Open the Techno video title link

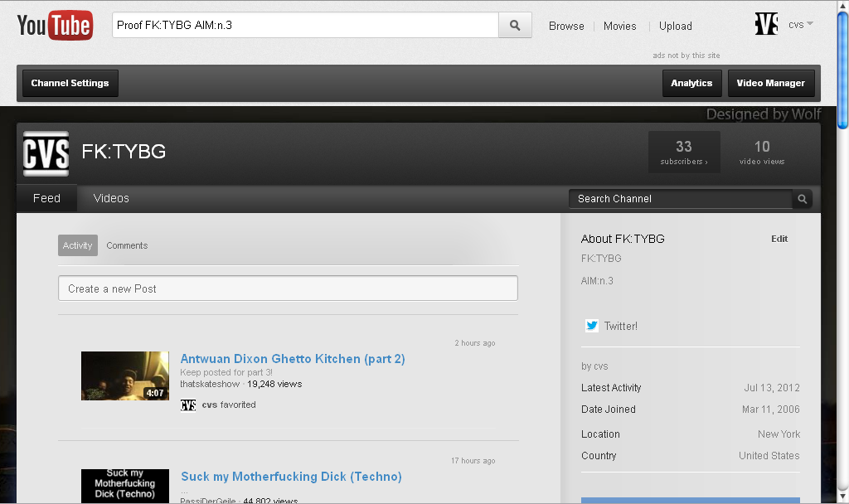291,477
